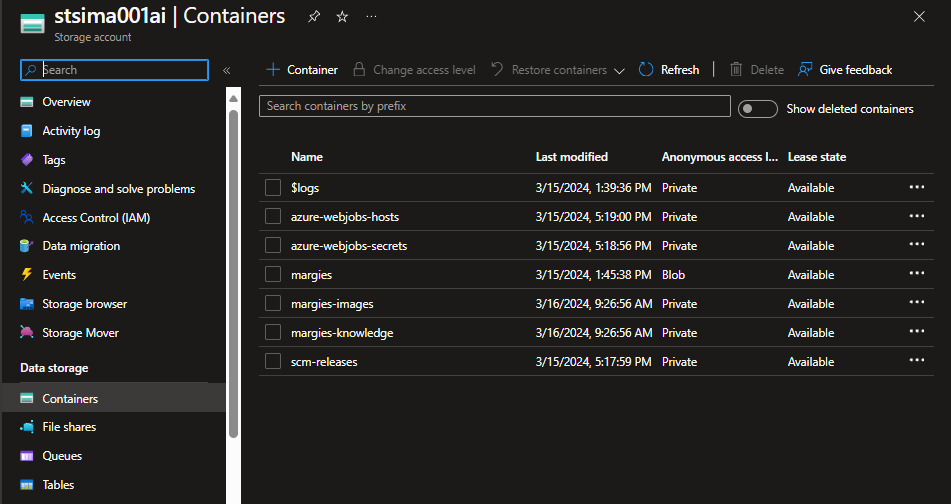Viewport: 951px width, 504px height.
Task: Select Containers in Data storage menu
Action: click(113, 398)
